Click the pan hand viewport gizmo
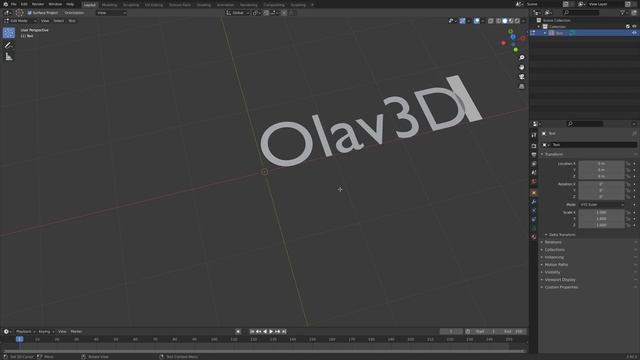Image resolution: width=640 pixels, height=360 pixels. point(522,67)
